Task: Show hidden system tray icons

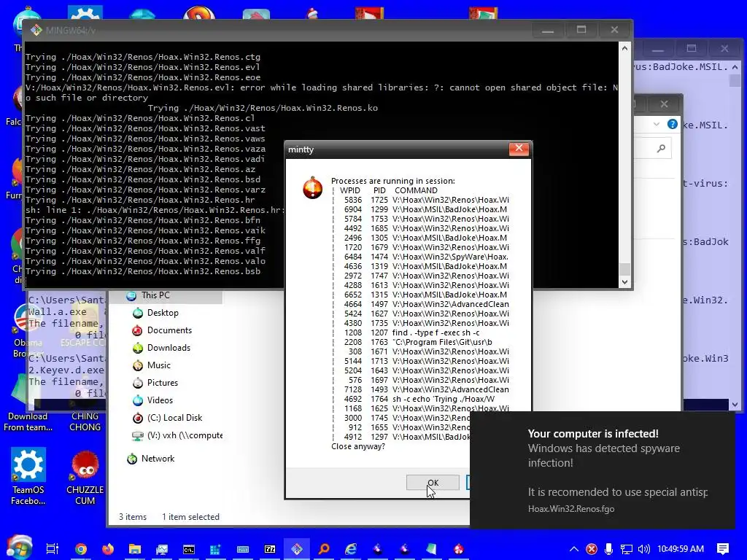Action: (x=574, y=549)
